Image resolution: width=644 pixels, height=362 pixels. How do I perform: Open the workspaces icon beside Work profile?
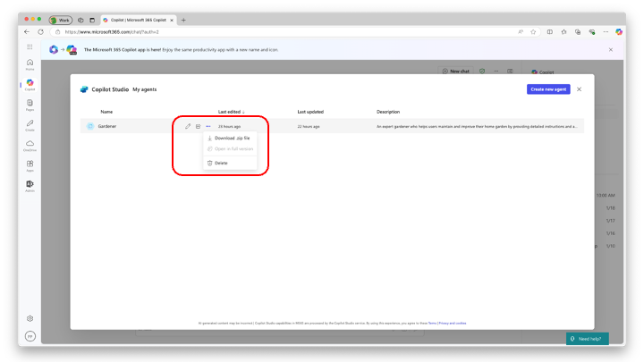[x=80, y=20]
